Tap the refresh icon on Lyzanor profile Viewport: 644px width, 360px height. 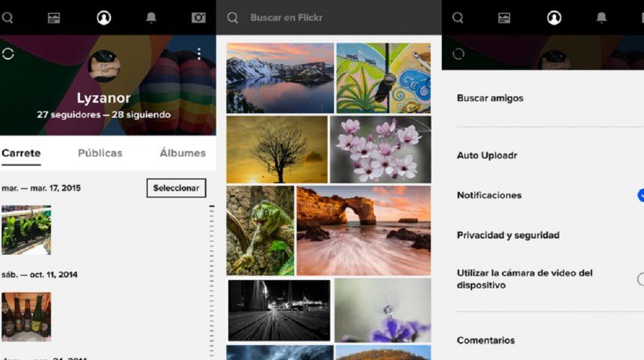[9, 53]
